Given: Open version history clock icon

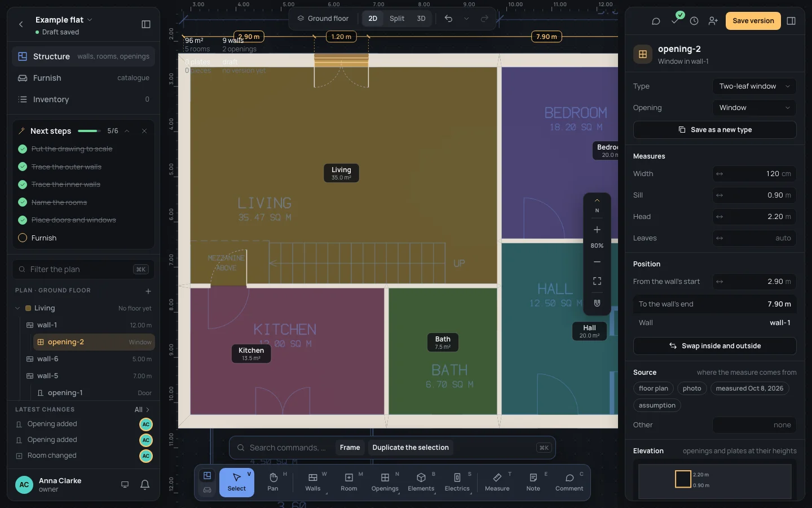Looking at the screenshot, I should pos(694,21).
